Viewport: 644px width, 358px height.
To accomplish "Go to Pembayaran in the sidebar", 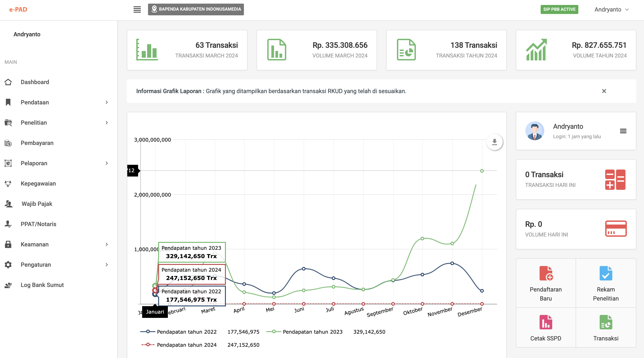I will pyautogui.click(x=37, y=143).
